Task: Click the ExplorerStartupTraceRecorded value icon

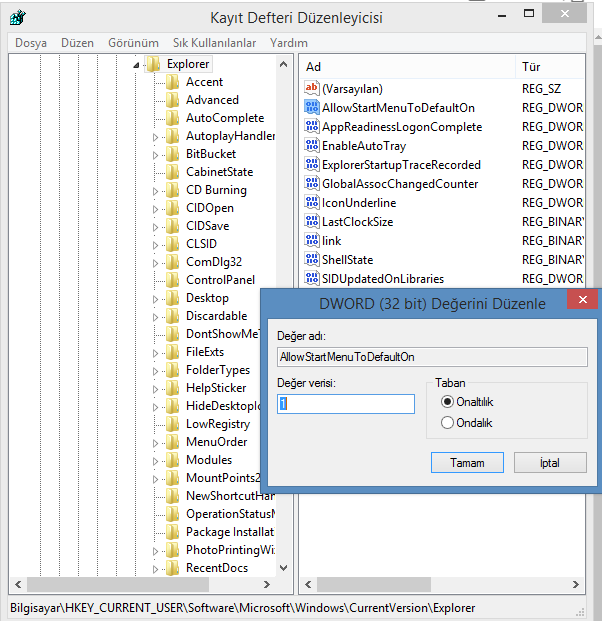Action: [312, 164]
